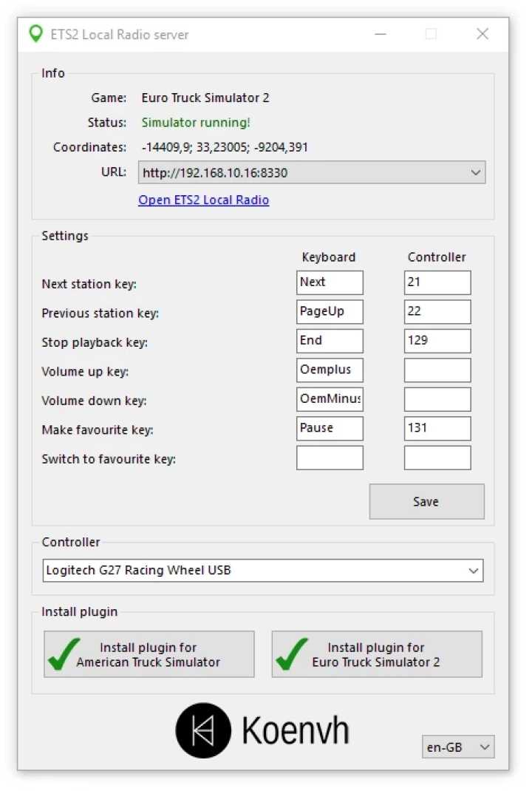The image size is (532, 791).
Task: Click the green pin icon in the title bar
Action: coord(35,33)
